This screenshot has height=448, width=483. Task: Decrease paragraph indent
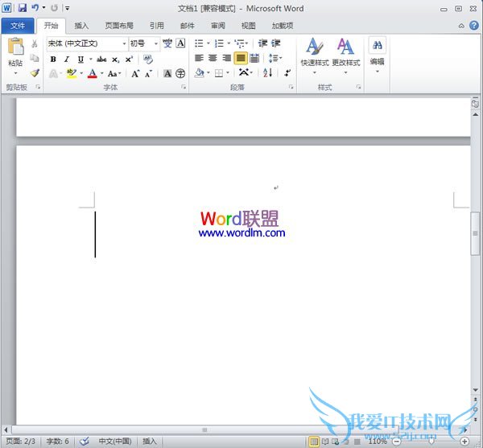(262, 43)
